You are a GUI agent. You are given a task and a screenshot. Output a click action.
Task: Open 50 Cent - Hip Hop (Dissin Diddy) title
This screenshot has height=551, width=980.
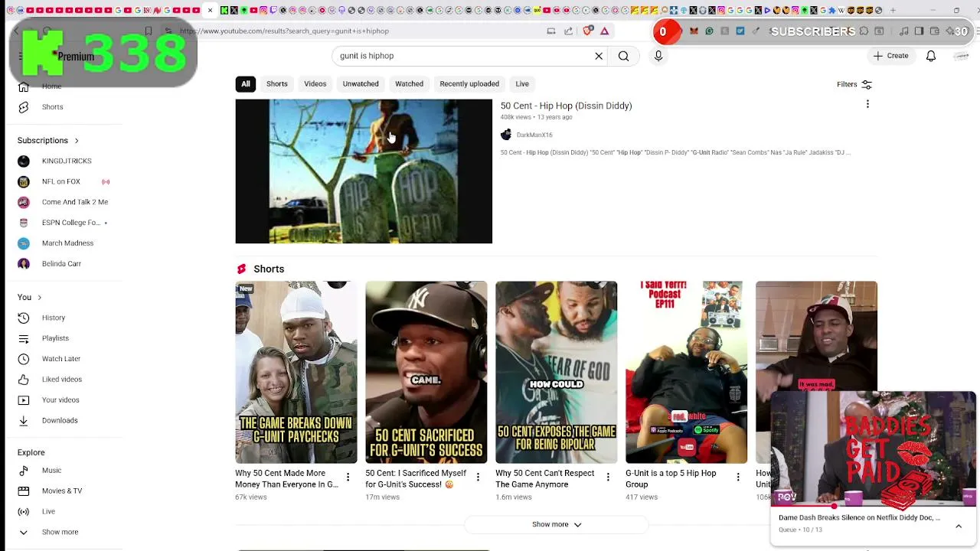click(566, 106)
